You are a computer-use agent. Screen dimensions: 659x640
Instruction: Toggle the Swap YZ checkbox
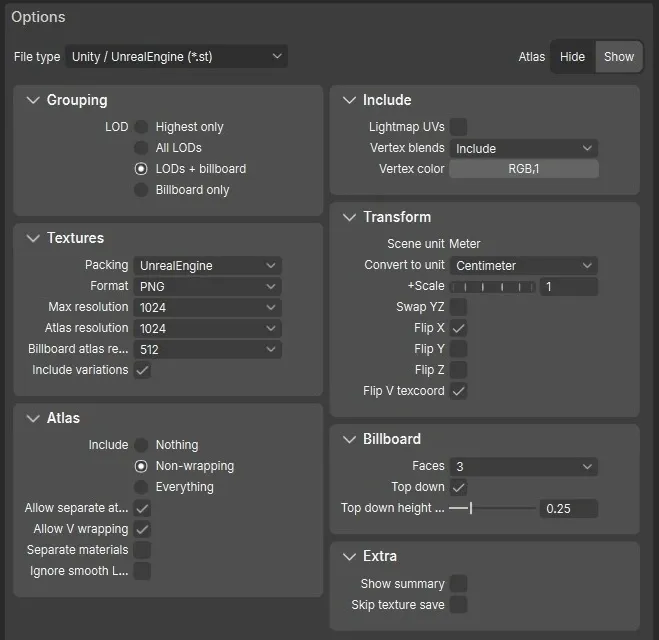458,307
